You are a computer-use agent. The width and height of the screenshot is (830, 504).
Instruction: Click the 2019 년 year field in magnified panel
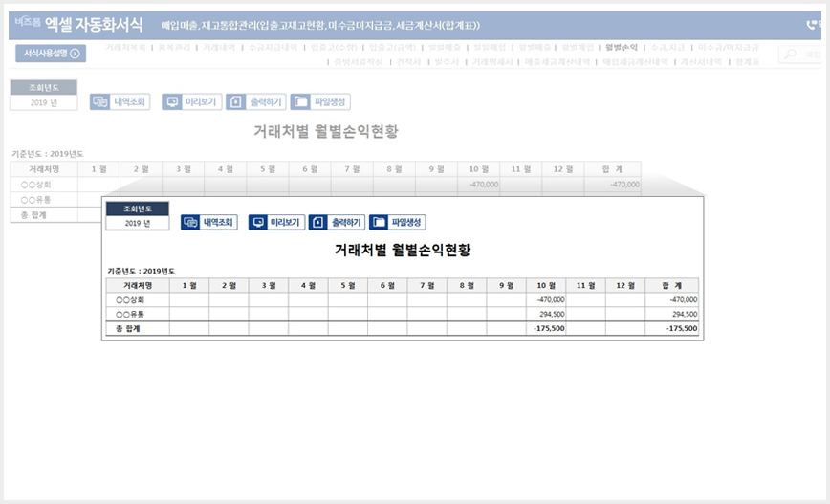point(138,223)
